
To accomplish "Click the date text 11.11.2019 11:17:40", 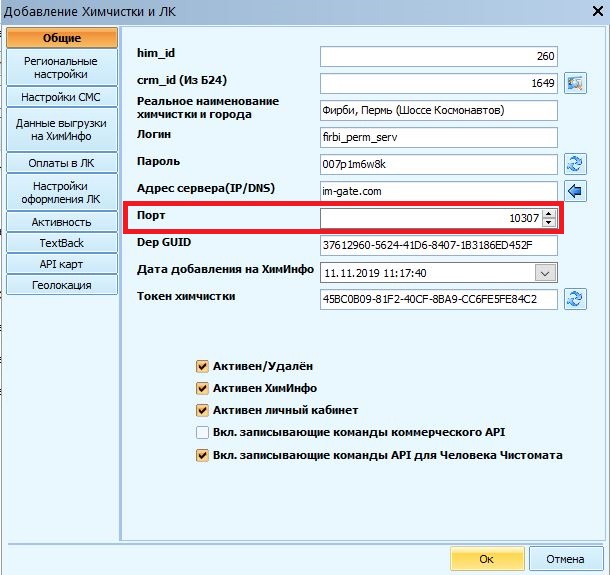I will tap(375, 273).
